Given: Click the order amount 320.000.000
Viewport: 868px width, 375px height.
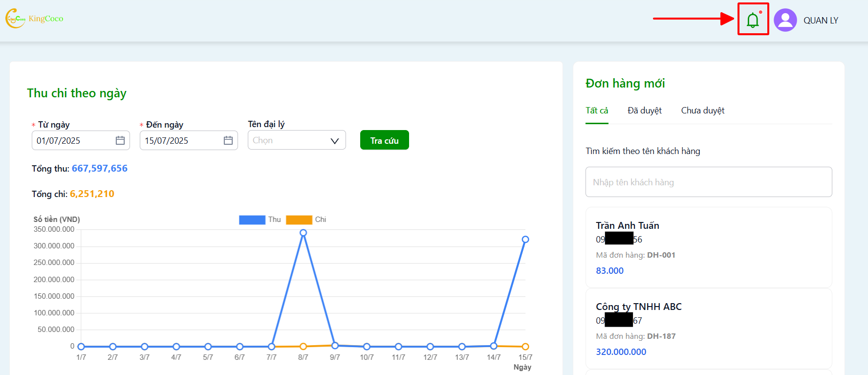Looking at the screenshot, I should coord(621,352).
